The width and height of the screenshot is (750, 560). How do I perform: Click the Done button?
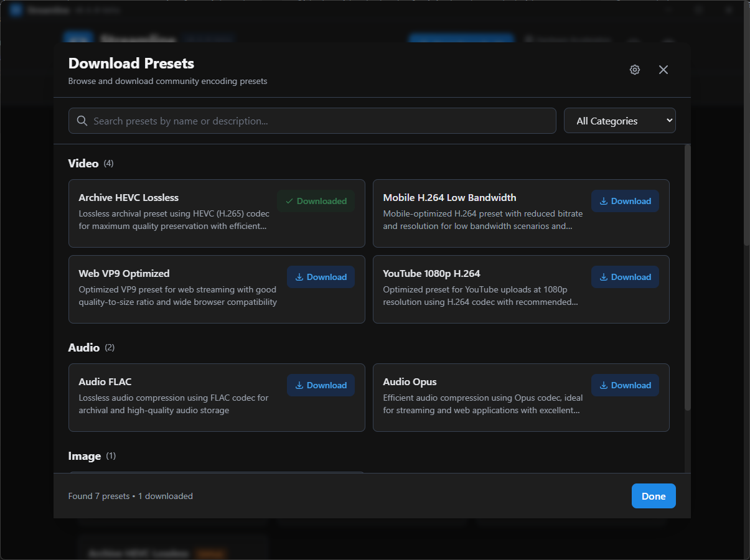click(x=653, y=496)
